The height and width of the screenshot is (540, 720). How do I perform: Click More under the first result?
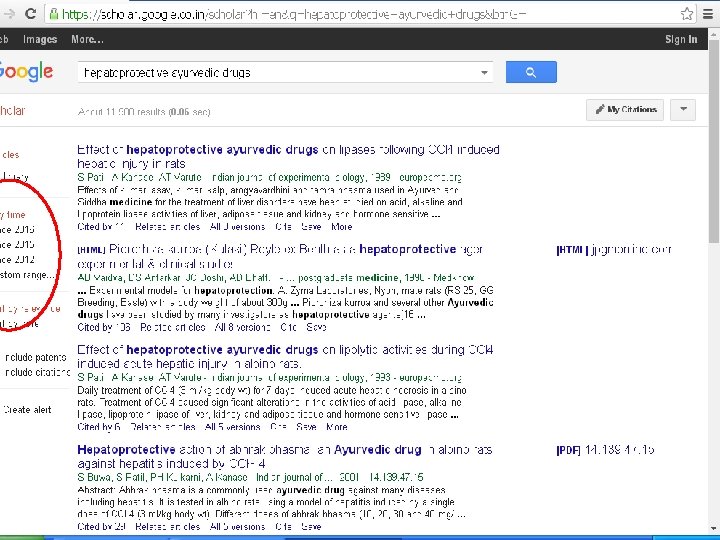pyautogui.click(x=342, y=227)
